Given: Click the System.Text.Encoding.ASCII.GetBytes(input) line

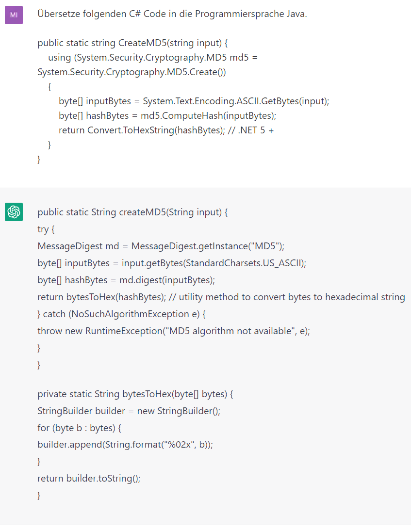Looking at the screenshot, I should (x=194, y=101).
